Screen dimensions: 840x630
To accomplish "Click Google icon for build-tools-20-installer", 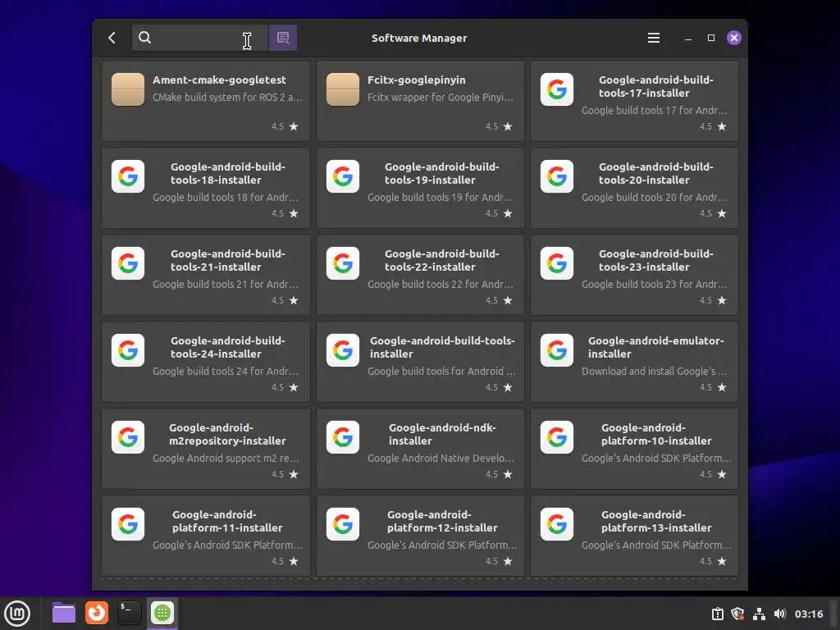I will (x=557, y=176).
